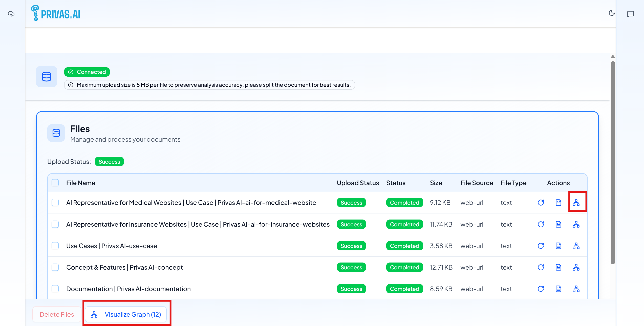
Task: Click the Privas.AI logo
Action: [x=55, y=13]
